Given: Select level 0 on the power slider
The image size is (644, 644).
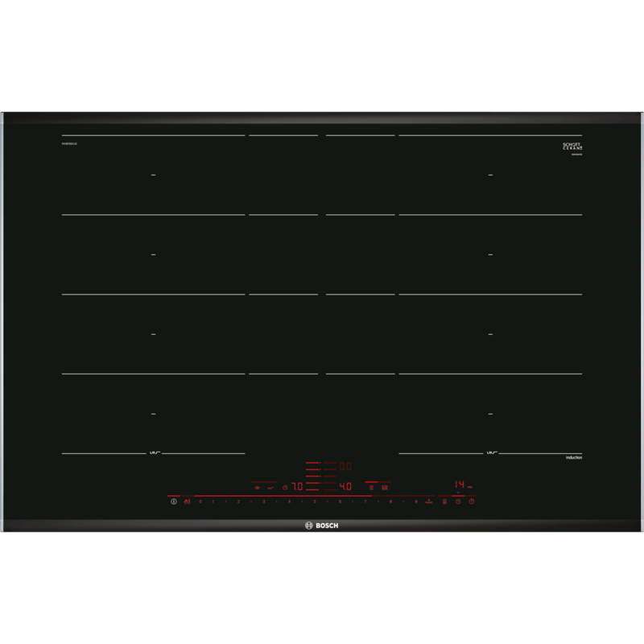Looking at the screenshot, I should pyautogui.click(x=200, y=502).
